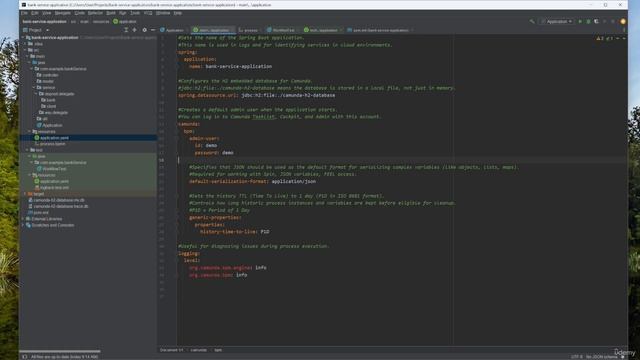Viewport: 640px width, 360px height.
Task: Click the No JSON schema status widget
Action: pyautogui.click(x=601, y=357)
